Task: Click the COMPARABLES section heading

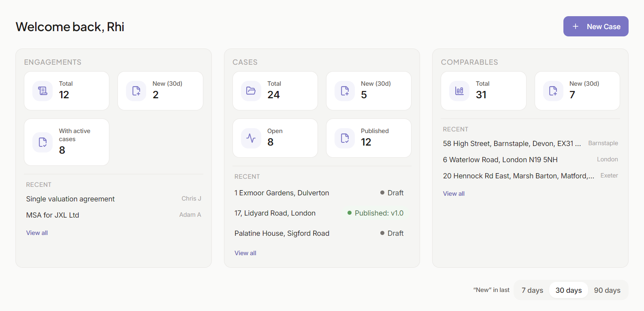Action: [x=469, y=62]
